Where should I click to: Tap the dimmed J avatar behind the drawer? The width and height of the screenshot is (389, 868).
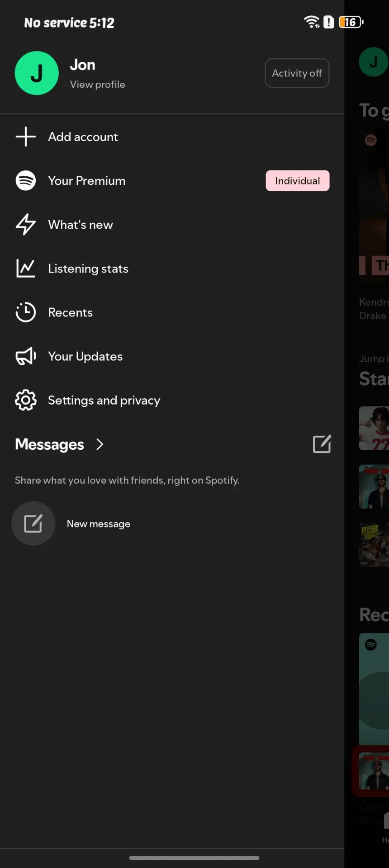coord(373,62)
